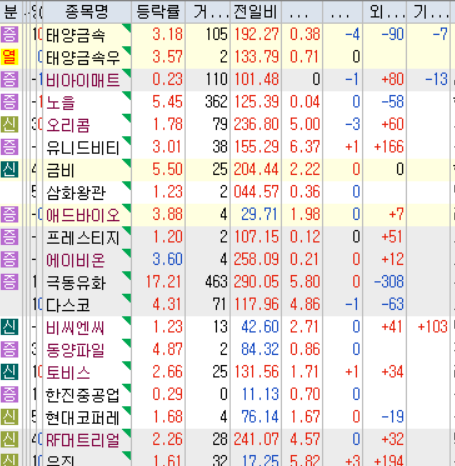Click the 463 volume value on 극동유화 row
The image size is (455, 466).
click(216, 282)
